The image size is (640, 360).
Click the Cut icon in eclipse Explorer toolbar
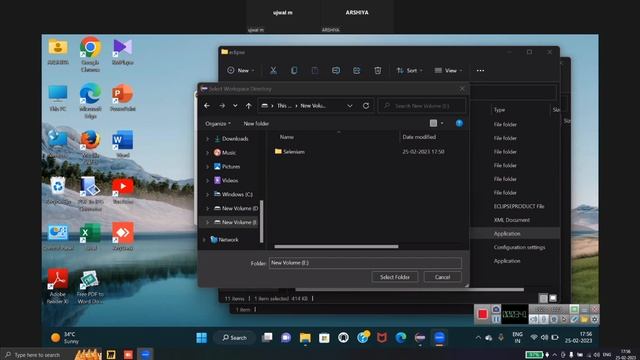[273, 71]
